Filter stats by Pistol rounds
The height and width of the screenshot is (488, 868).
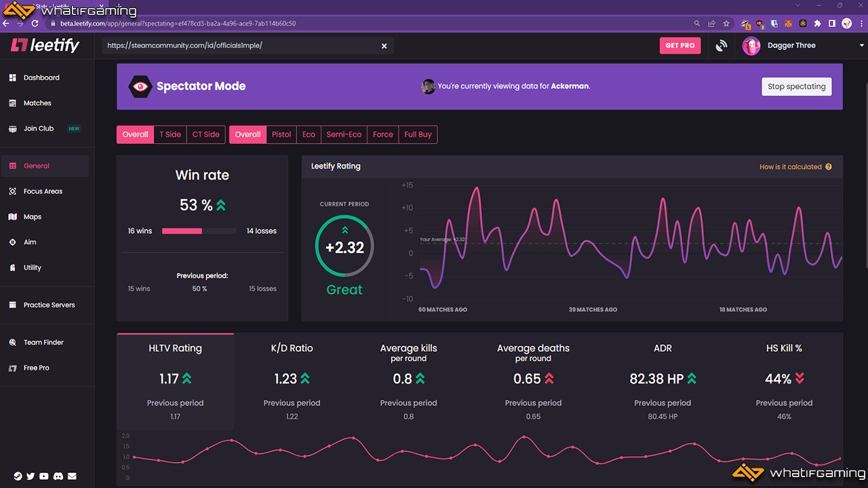click(x=281, y=134)
